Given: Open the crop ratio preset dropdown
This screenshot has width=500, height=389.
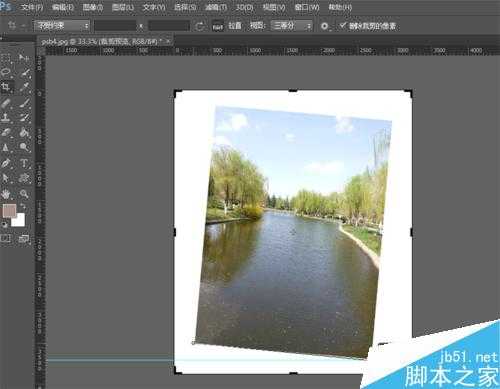Looking at the screenshot, I should click(62, 25).
